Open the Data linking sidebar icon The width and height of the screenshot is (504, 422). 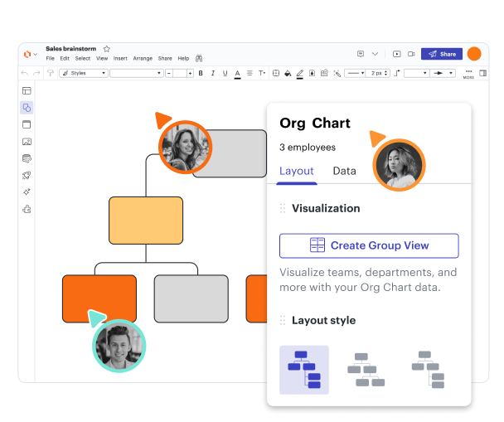27,158
